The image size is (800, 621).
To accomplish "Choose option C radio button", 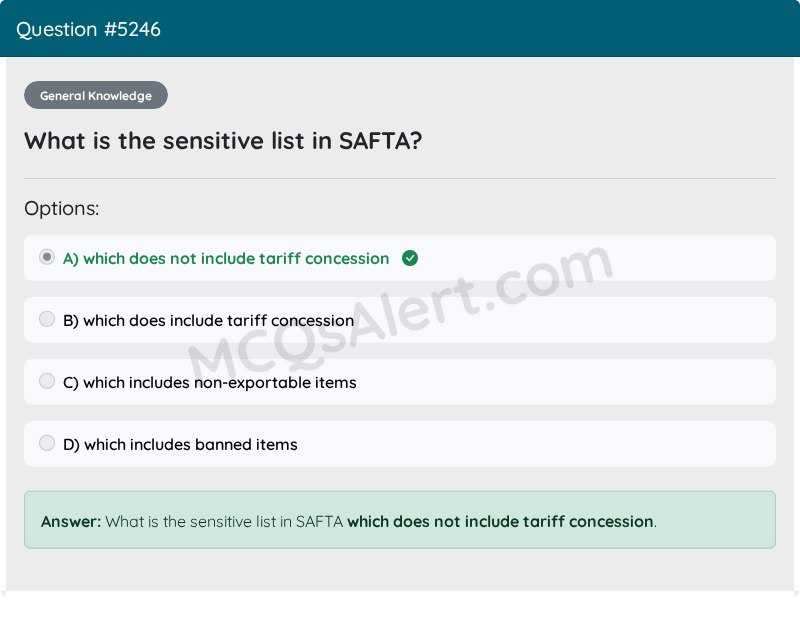I will tap(47, 381).
